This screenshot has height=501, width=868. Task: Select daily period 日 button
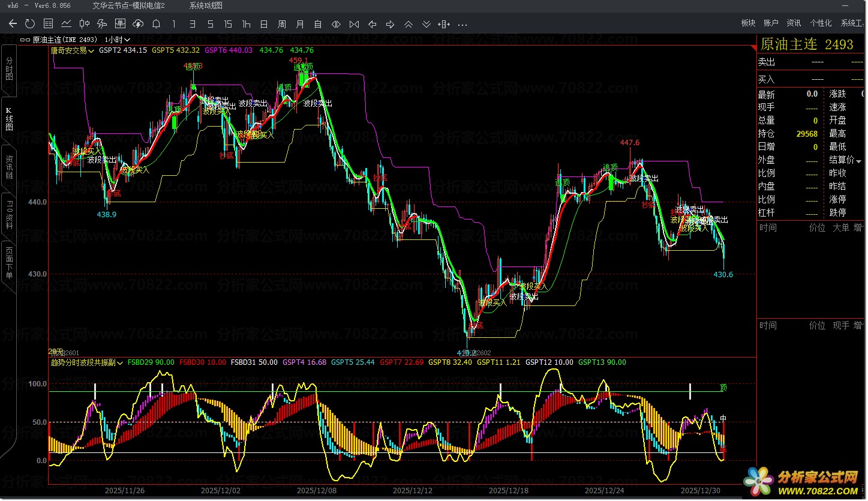pos(264,24)
